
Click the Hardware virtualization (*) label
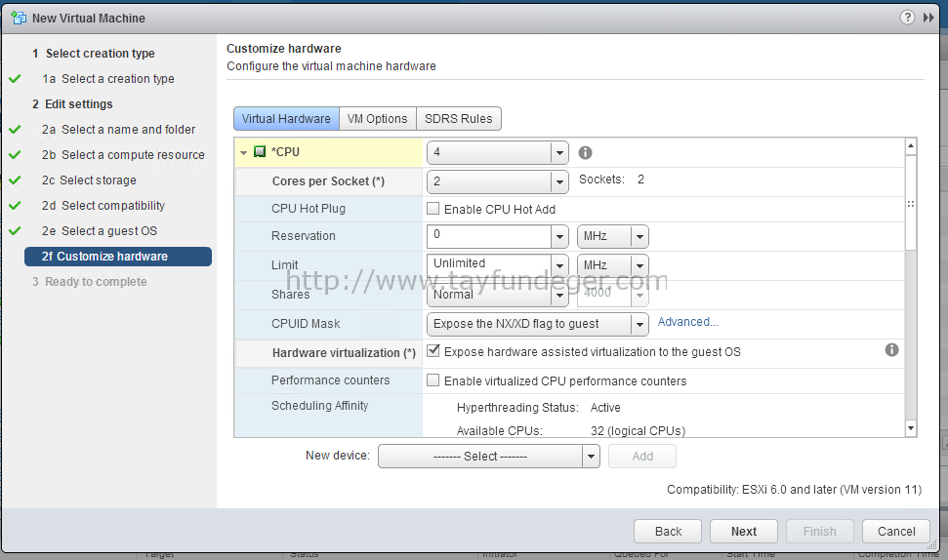pos(344,353)
